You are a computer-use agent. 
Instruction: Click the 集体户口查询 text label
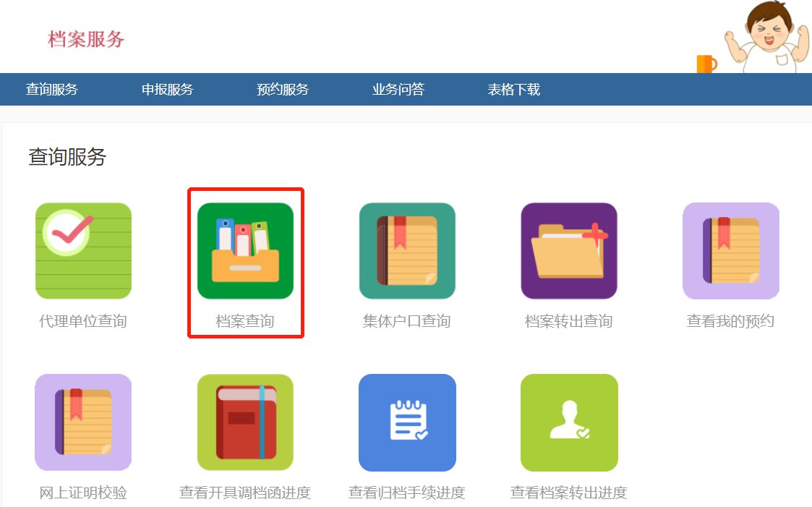pos(406,321)
